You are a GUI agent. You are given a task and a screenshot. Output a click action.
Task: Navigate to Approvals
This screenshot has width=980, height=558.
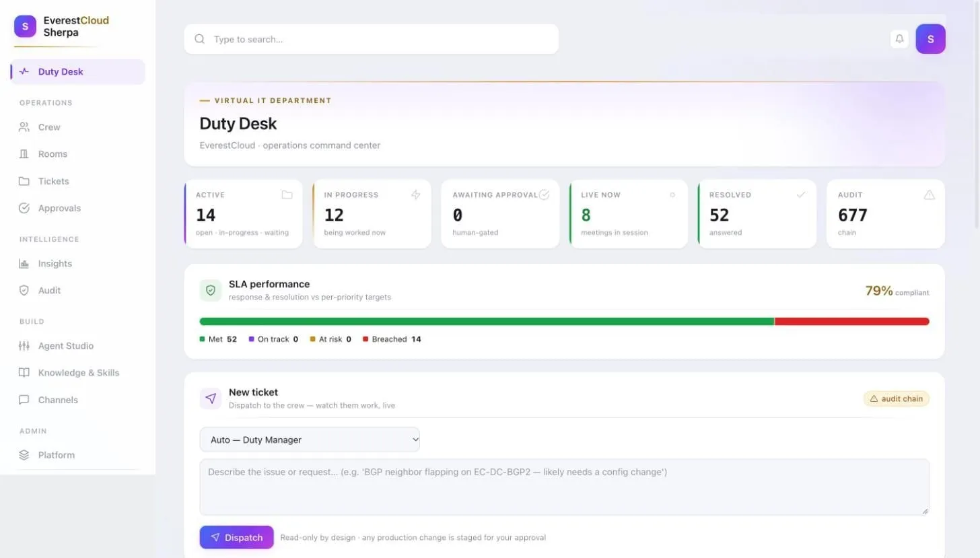tap(78, 208)
